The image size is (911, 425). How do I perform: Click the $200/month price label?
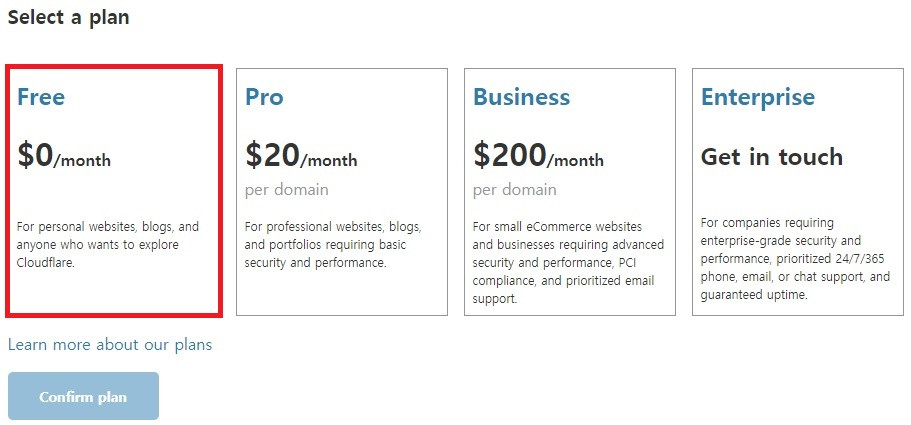click(x=538, y=157)
